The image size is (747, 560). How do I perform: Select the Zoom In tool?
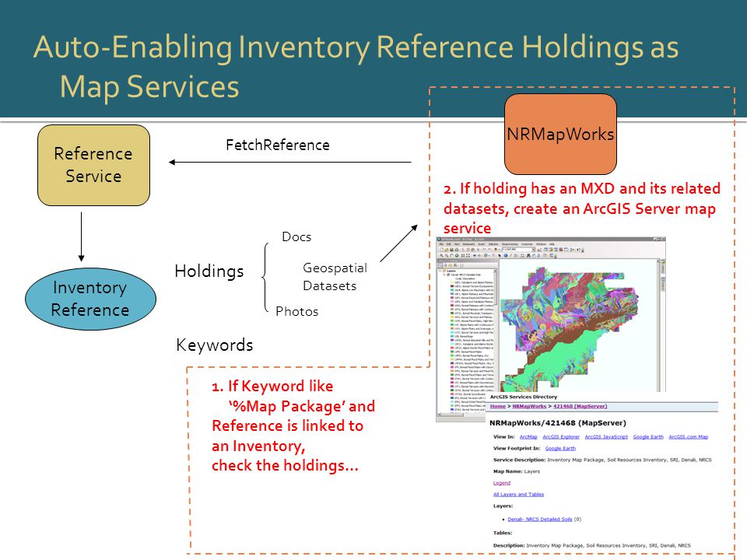pyautogui.click(x=442, y=256)
